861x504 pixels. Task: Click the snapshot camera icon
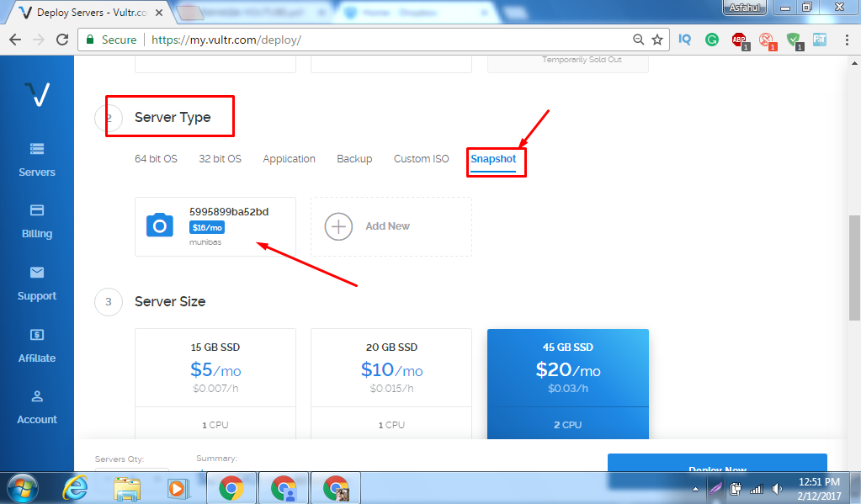point(160,225)
